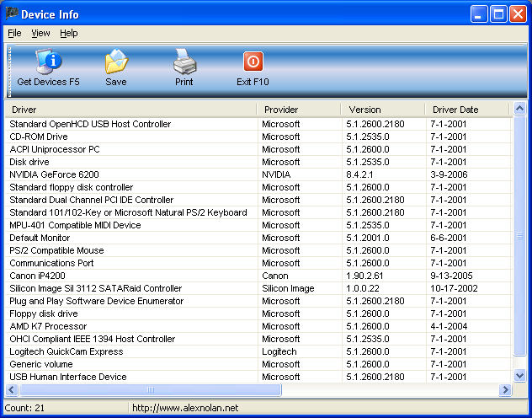This screenshot has width=532, height=418.
Task: Click the Get Devices F5 toolbar icon
Action: click(49, 62)
